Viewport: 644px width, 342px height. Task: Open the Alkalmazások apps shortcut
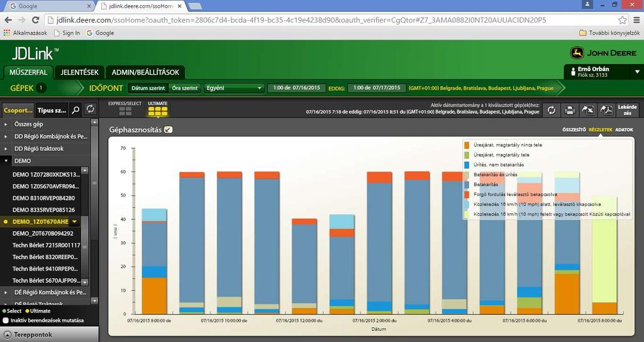tap(25, 33)
